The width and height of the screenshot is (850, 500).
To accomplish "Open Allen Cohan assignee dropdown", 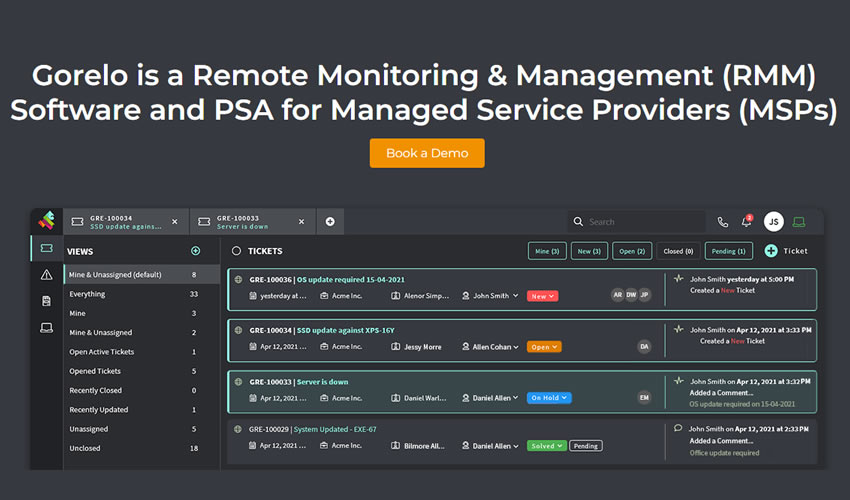I will tap(491, 347).
